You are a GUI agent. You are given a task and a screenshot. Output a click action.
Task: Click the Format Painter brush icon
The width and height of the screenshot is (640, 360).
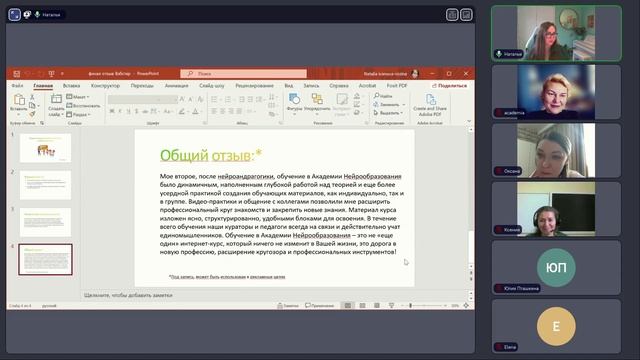32,114
